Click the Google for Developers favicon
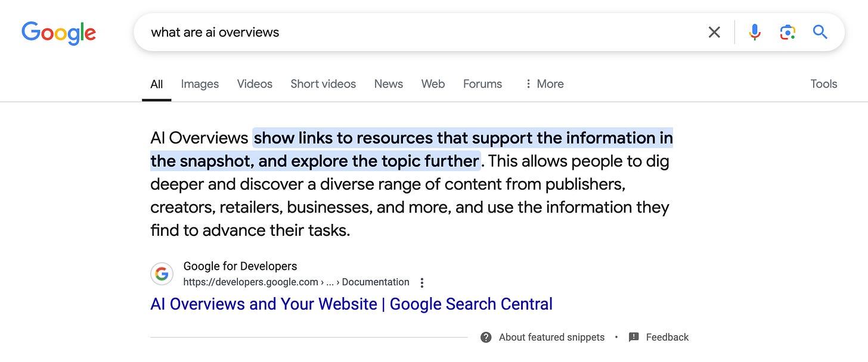Viewport: 868px width, 362px height. pos(162,274)
